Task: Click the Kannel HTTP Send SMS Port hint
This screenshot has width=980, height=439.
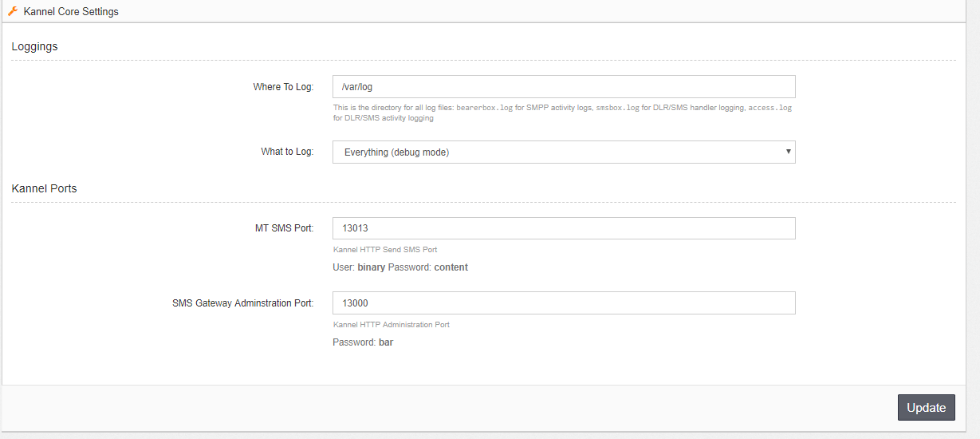Action: 385,250
